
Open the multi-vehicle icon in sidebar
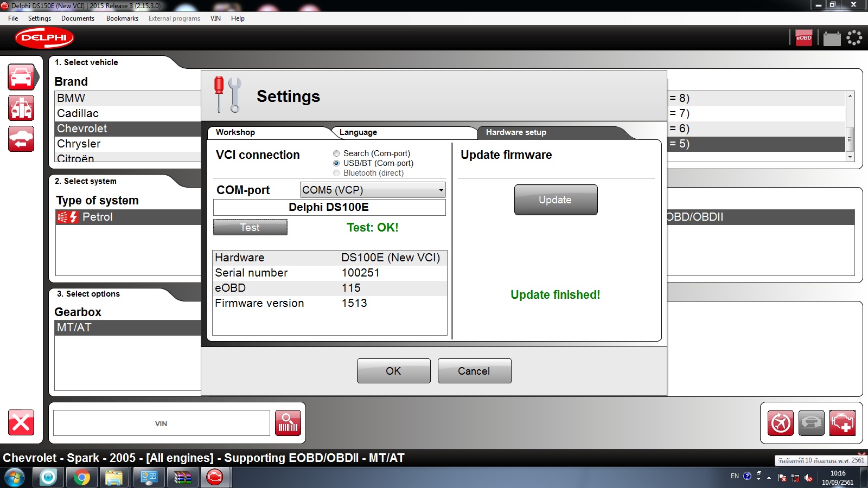[x=21, y=108]
